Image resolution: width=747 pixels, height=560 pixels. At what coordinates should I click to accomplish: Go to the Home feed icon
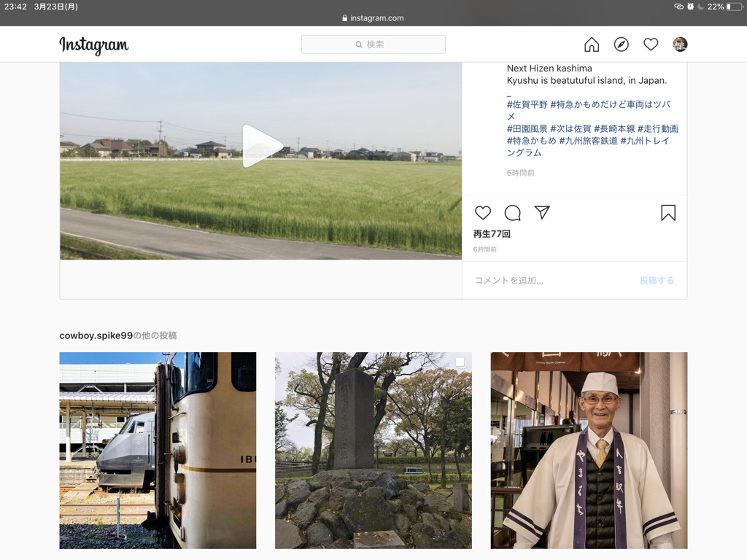click(x=592, y=44)
